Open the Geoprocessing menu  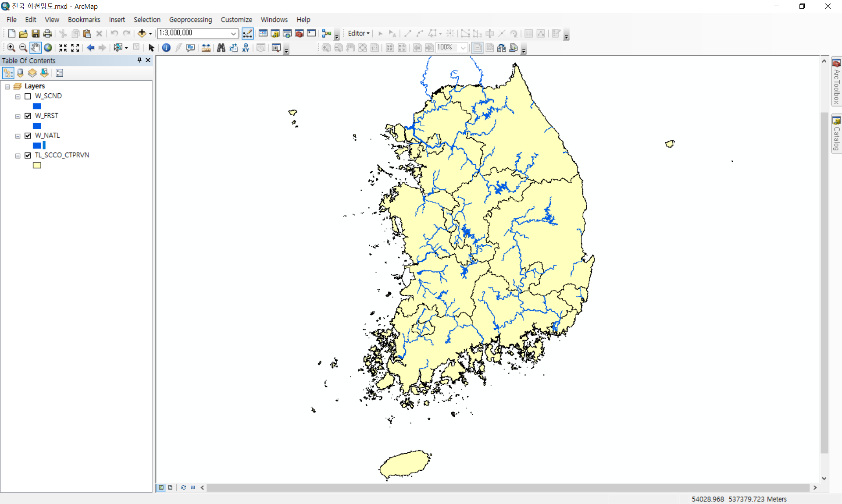190,20
